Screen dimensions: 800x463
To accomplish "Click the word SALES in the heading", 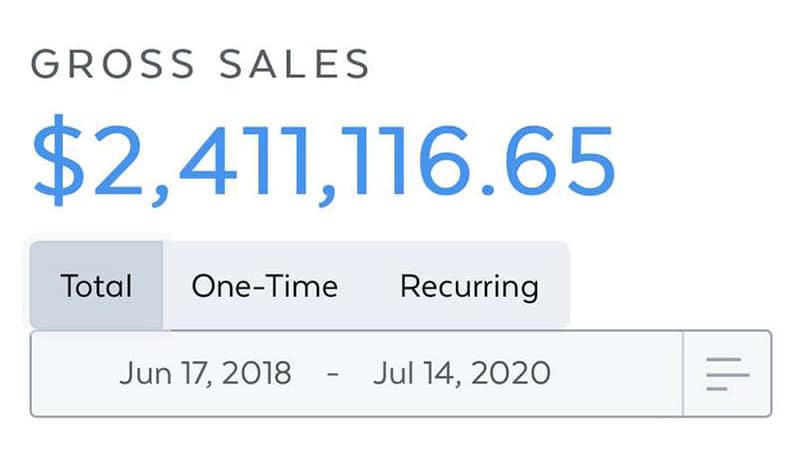I will [294, 64].
